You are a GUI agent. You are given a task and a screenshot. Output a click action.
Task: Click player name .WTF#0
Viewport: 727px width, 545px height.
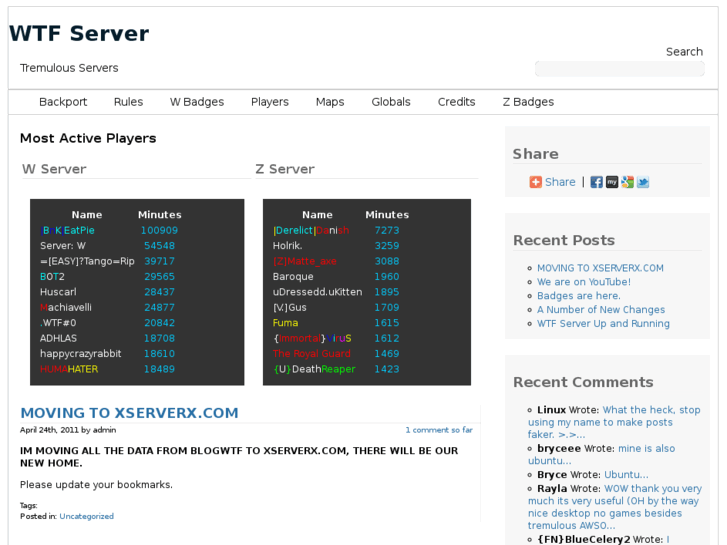(x=58, y=323)
